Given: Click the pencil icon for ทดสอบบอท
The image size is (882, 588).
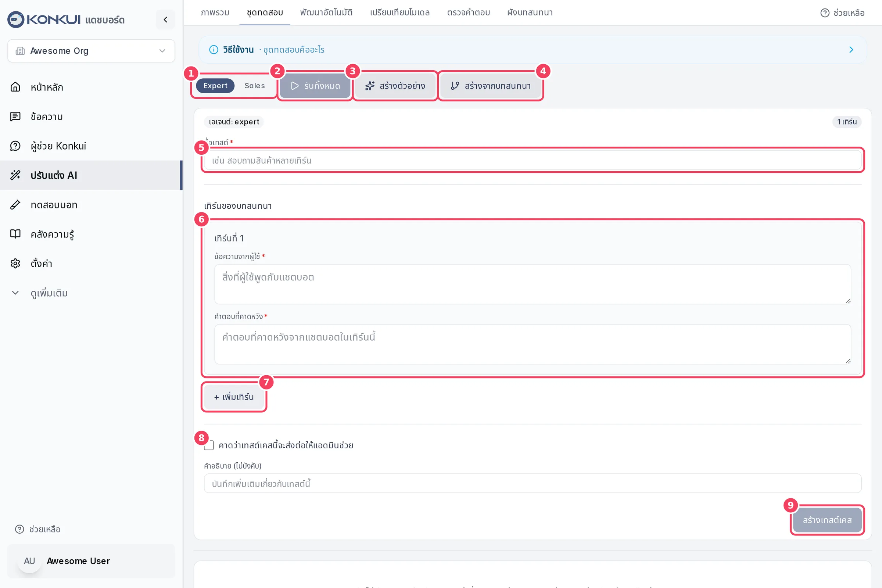Looking at the screenshot, I should (15, 205).
